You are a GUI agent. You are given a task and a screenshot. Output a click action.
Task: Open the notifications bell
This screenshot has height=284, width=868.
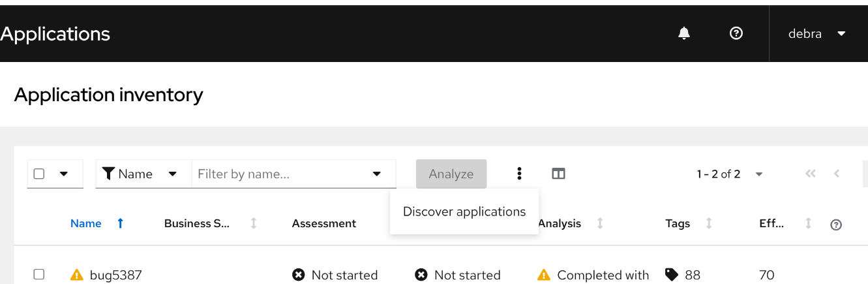(x=683, y=33)
